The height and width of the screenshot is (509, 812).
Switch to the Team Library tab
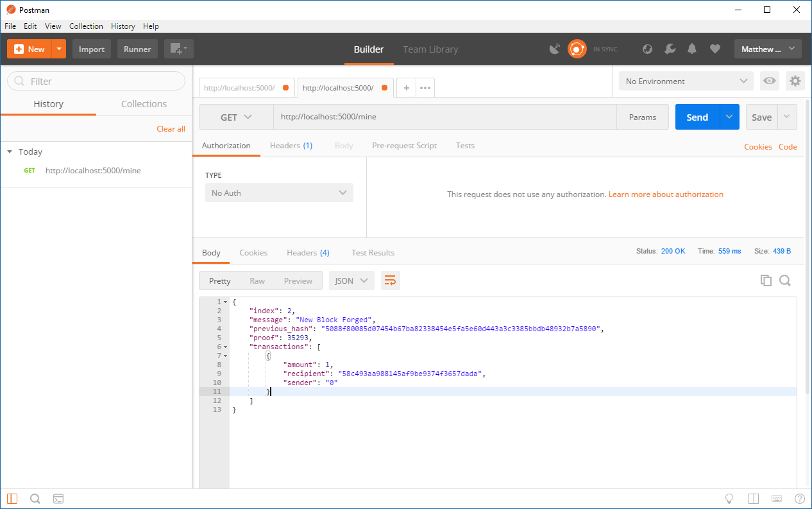coord(430,49)
